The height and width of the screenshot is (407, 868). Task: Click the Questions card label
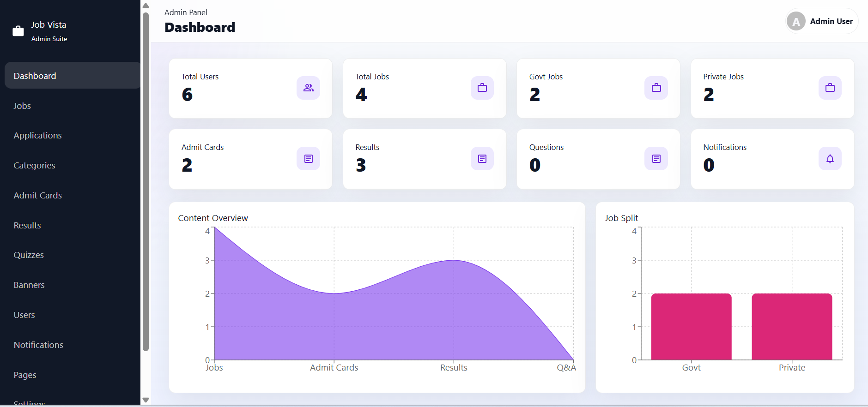546,147
